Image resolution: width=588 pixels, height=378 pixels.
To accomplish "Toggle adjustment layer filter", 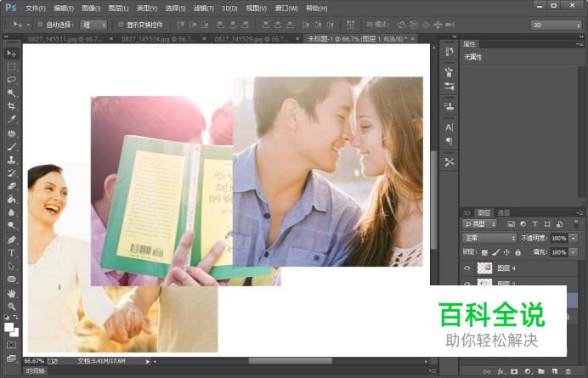I will click(523, 224).
